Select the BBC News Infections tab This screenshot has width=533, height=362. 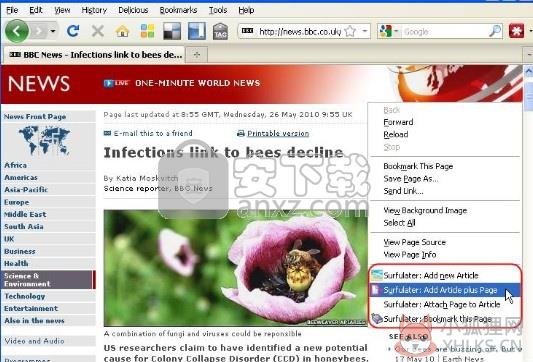coord(94,55)
